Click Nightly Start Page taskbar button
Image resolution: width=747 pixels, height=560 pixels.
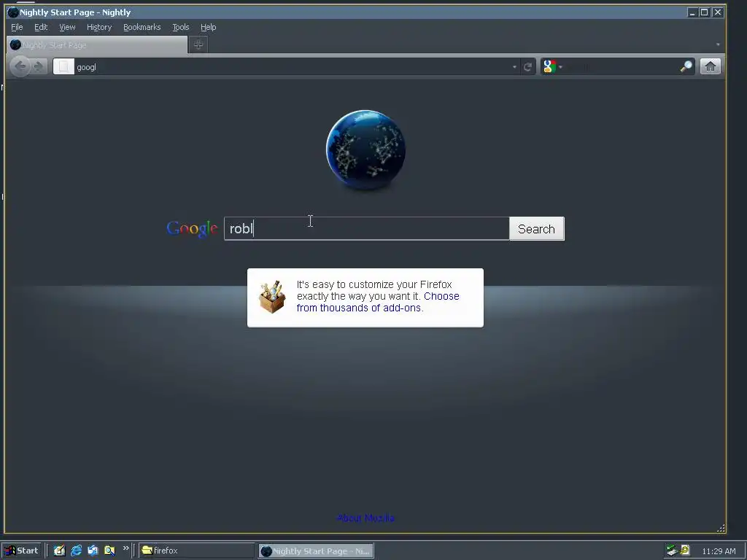coord(317,551)
